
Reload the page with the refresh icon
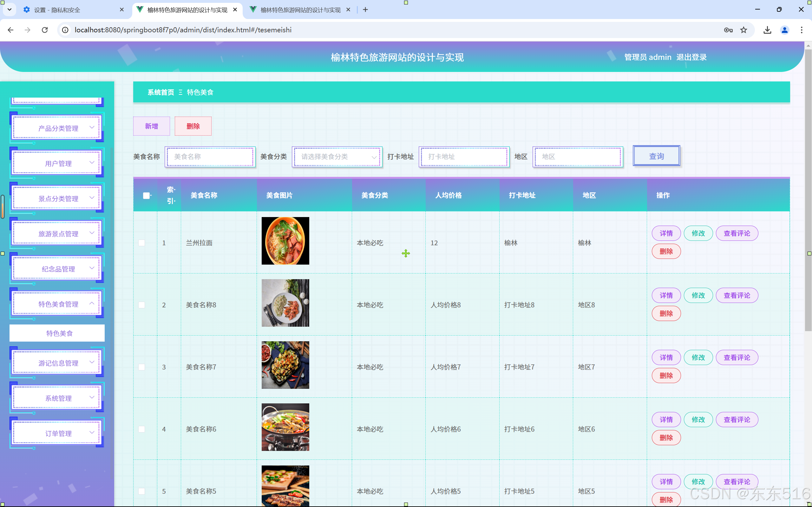tap(45, 30)
